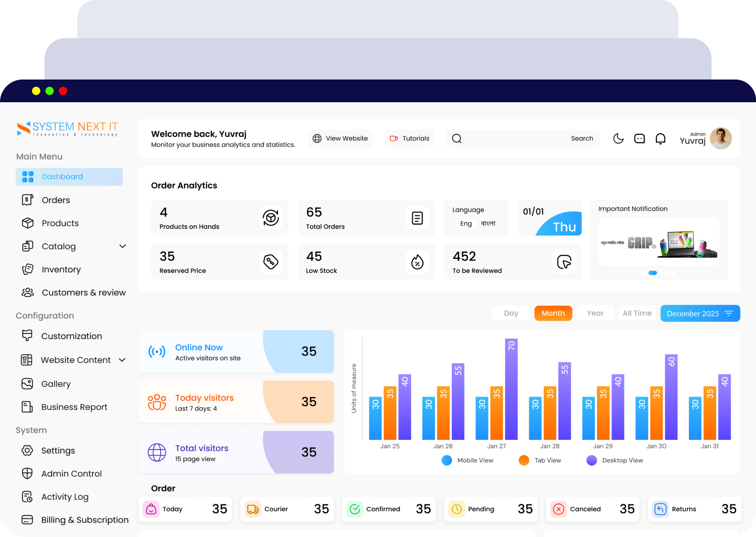The height and width of the screenshot is (537, 756).
Task: Toggle Mobile View legend series
Action: click(x=467, y=460)
